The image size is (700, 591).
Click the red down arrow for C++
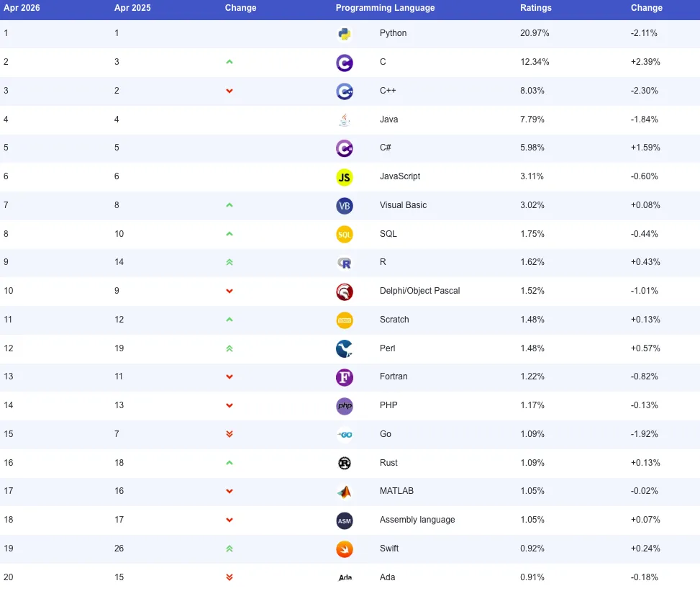tap(229, 91)
